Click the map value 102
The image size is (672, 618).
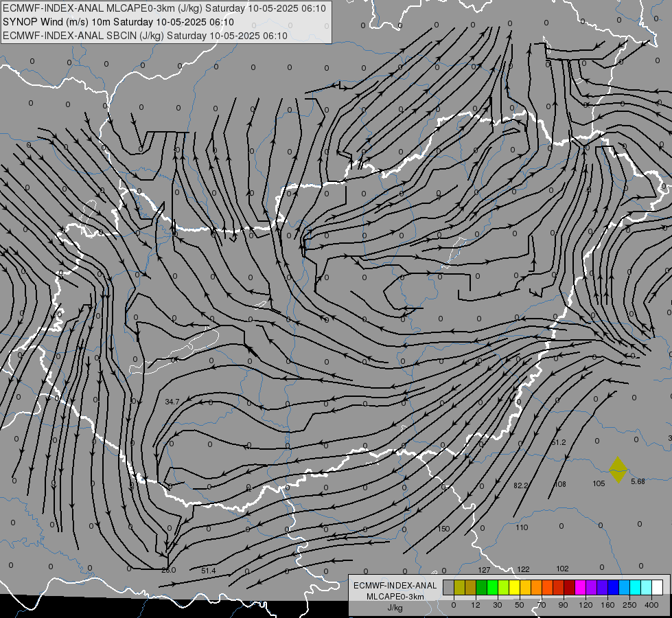tap(562, 569)
